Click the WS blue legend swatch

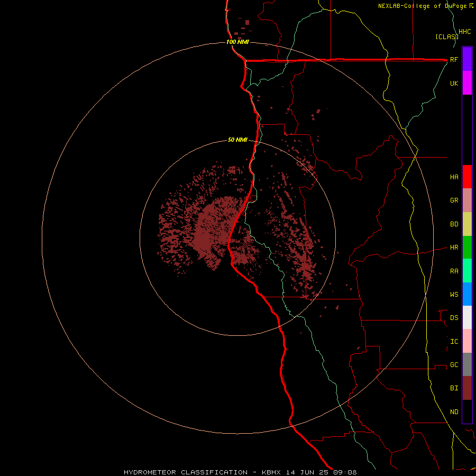pyautogui.click(x=467, y=294)
